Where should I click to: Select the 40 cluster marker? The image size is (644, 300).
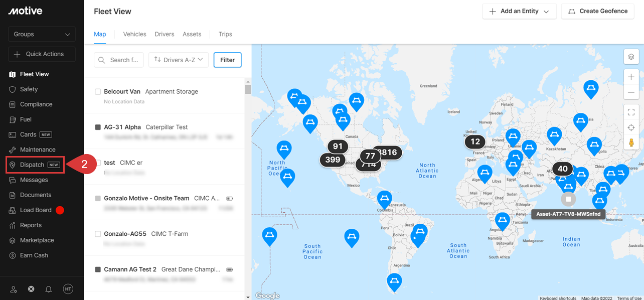563,169
